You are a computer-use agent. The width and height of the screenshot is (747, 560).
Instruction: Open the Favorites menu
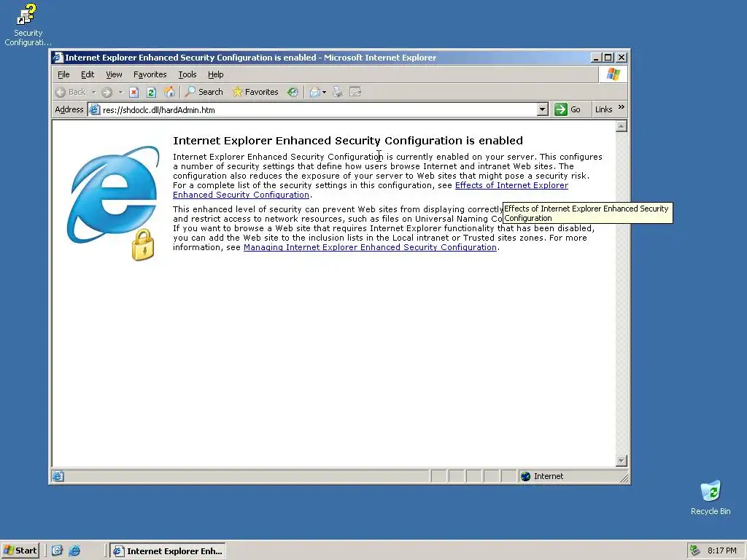pyautogui.click(x=150, y=74)
